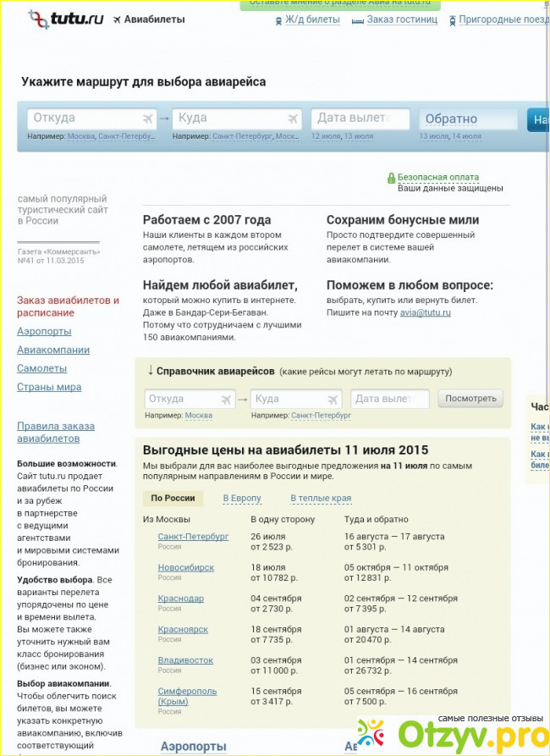The height and width of the screenshot is (756, 550).
Task: Choose 14 июля return date suggestion
Action: point(465,136)
